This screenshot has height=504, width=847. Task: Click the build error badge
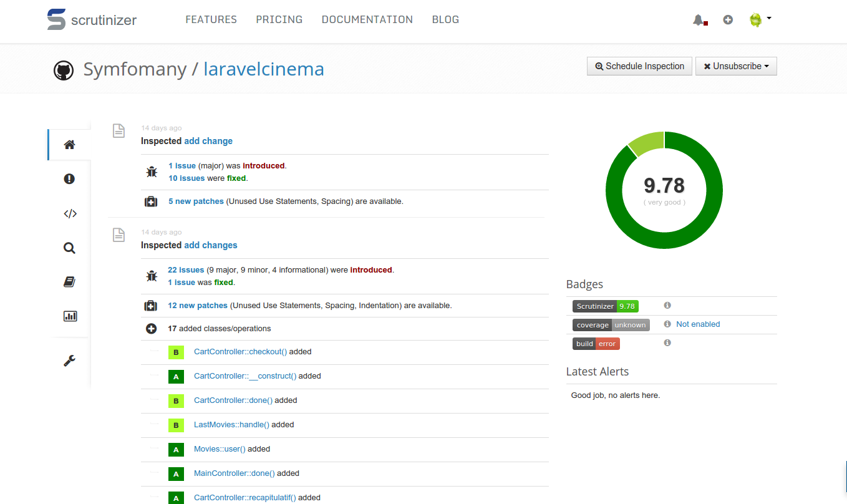[596, 344]
